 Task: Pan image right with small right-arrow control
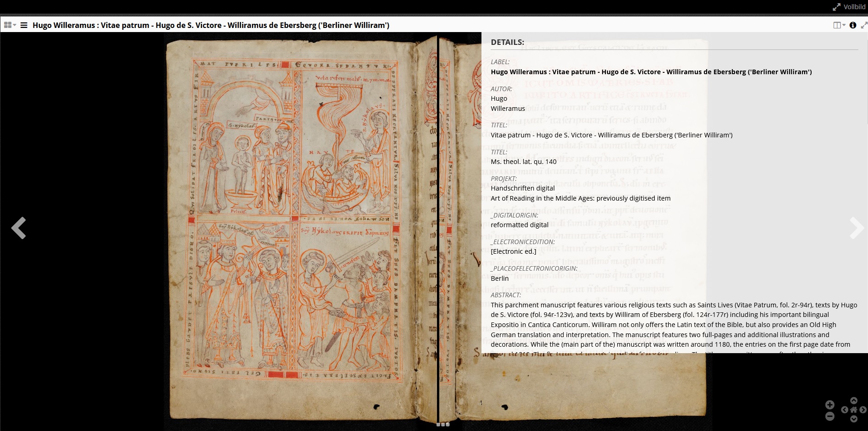point(863,409)
